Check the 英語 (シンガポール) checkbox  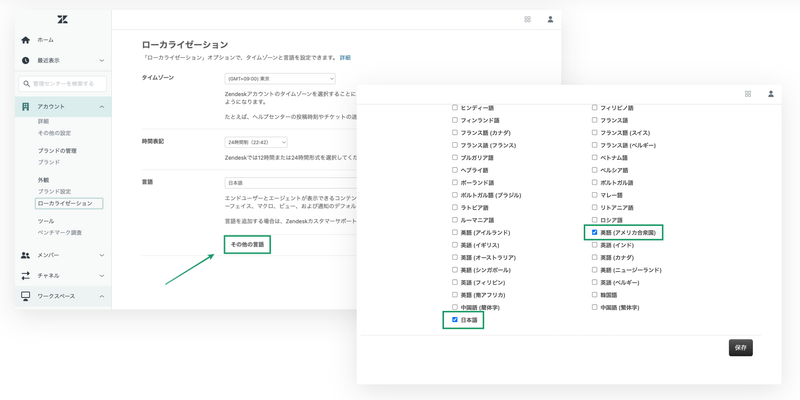pos(455,270)
